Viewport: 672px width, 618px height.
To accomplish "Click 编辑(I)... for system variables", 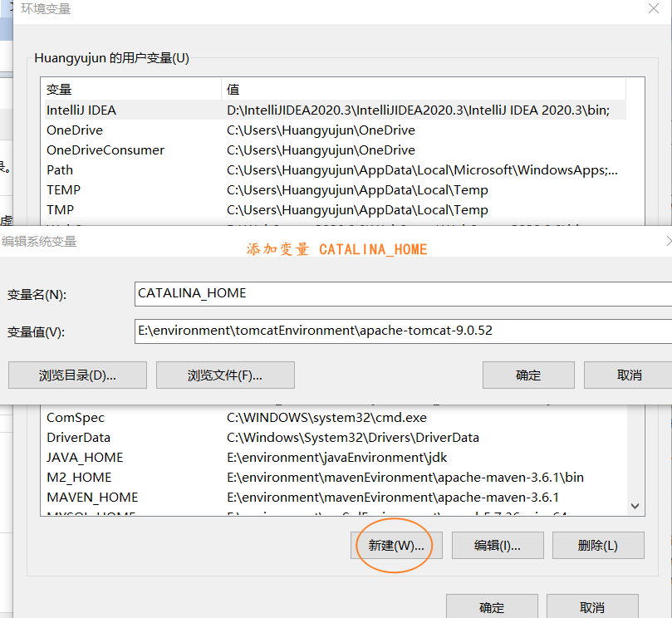I will point(498,546).
